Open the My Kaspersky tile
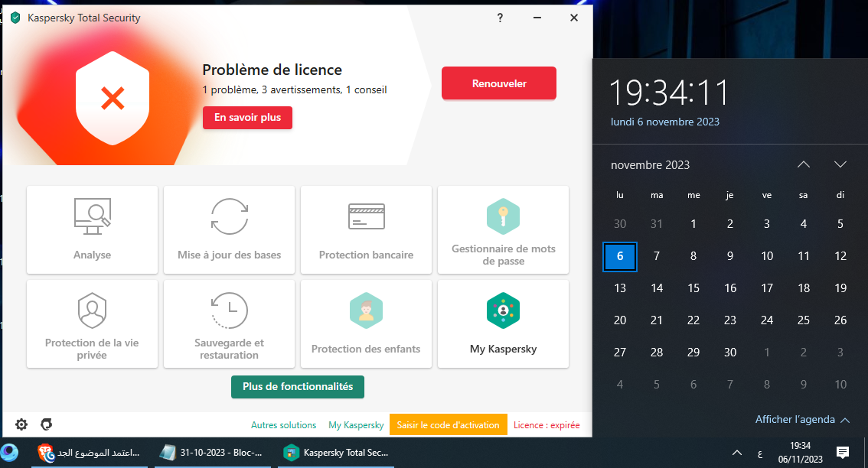Viewport: 868px width, 468px height. point(503,323)
